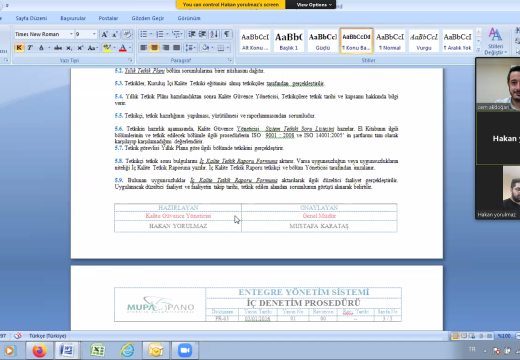This screenshot has width=520, height=360.
Task: Open Sayfa Düzeni tab
Action: coord(31,18)
